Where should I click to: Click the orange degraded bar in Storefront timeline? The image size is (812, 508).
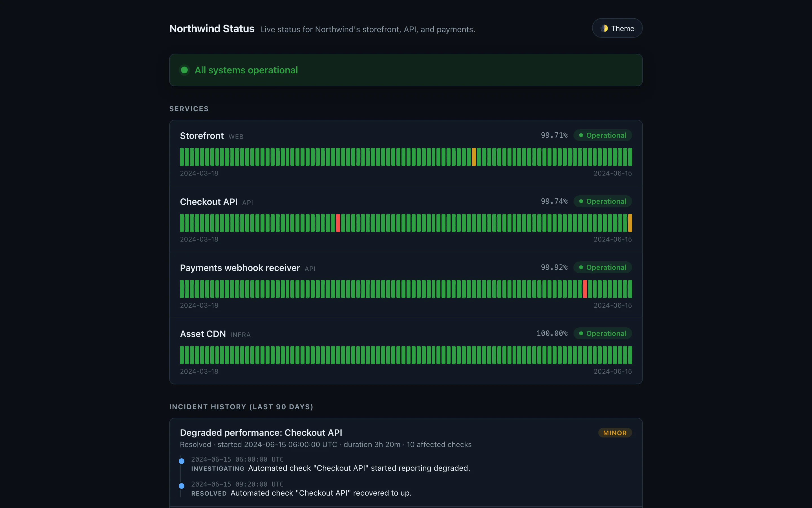(474, 157)
